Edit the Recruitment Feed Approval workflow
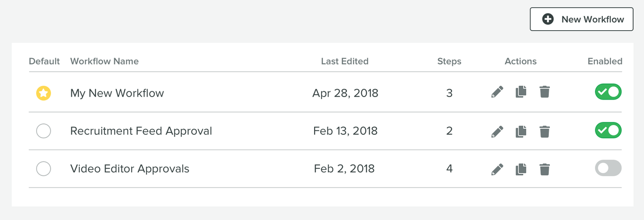The width and height of the screenshot is (644, 220). (x=497, y=131)
